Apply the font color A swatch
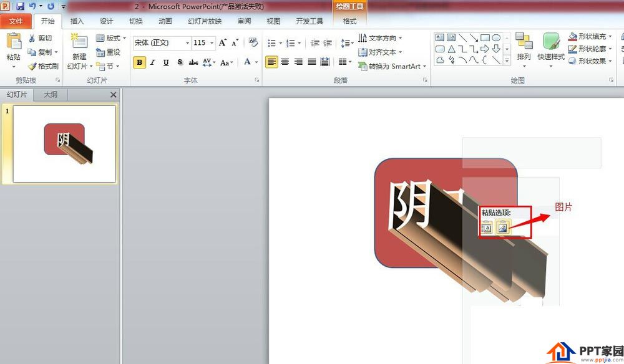The width and height of the screenshot is (624, 364). [248, 62]
